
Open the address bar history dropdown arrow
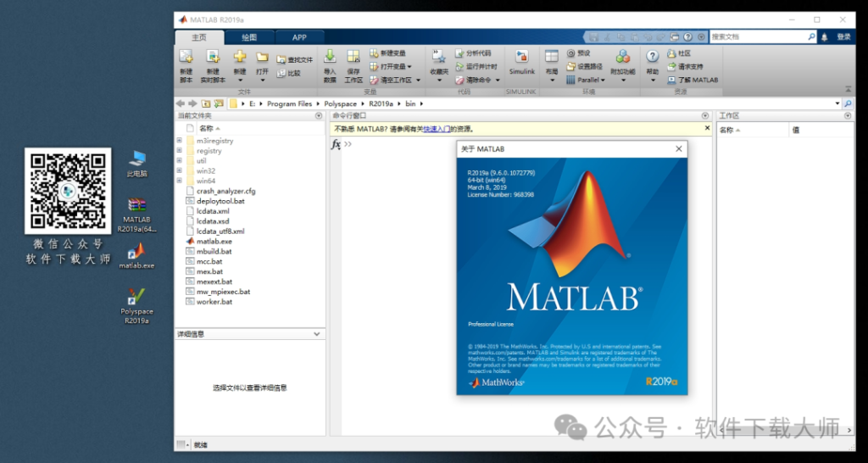click(837, 103)
